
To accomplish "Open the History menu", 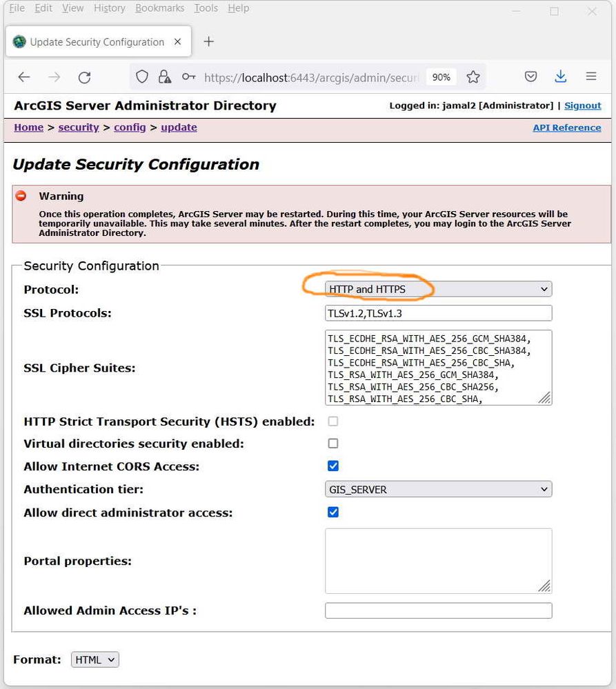I will pos(110,8).
